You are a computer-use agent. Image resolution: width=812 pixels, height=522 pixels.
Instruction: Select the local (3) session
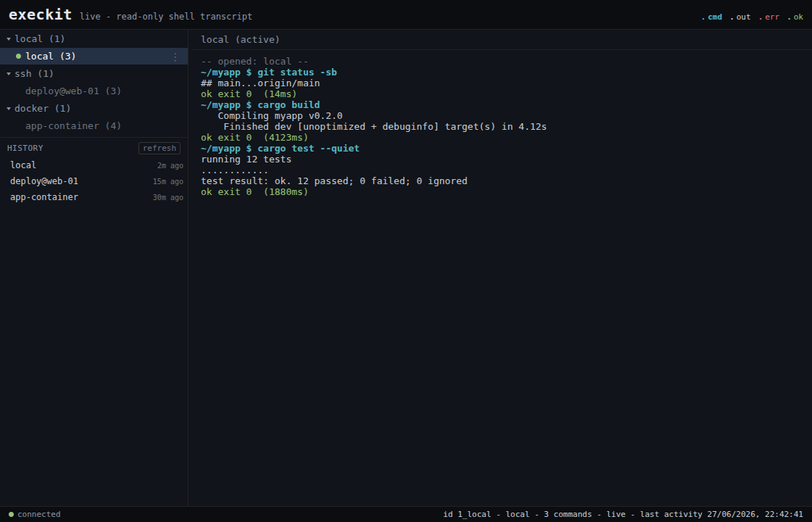point(94,56)
